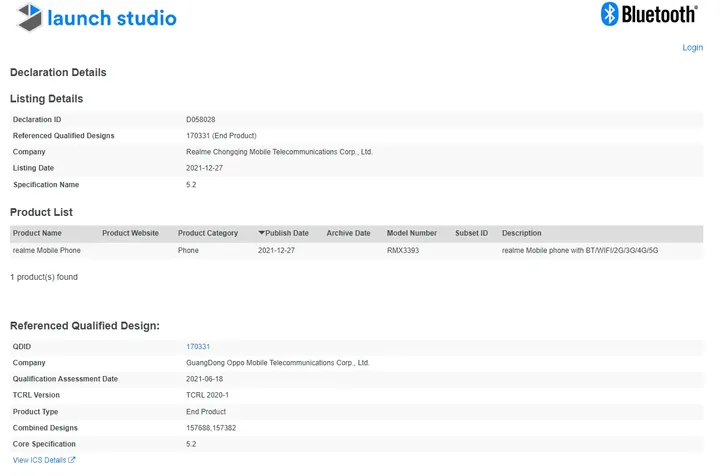This screenshot has width=720, height=476.
Task: Sort by Product Website column header
Action: (130, 233)
